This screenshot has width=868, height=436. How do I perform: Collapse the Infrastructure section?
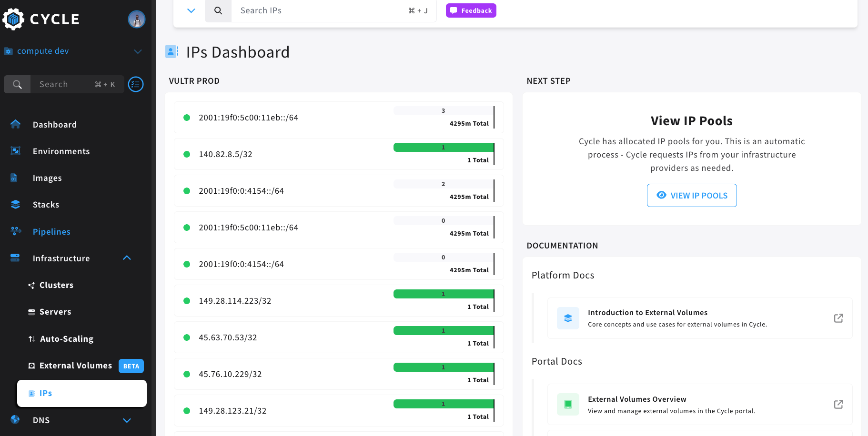[127, 258]
